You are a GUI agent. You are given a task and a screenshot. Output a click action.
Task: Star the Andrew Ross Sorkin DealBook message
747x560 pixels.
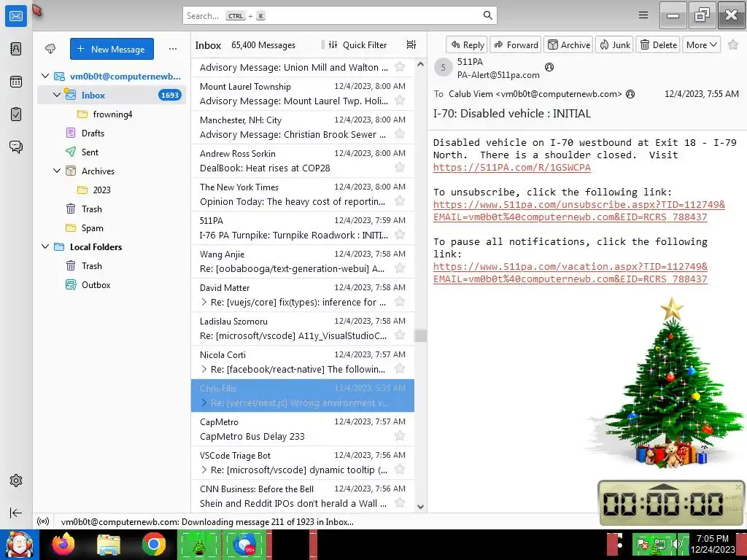tap(400, 168)
